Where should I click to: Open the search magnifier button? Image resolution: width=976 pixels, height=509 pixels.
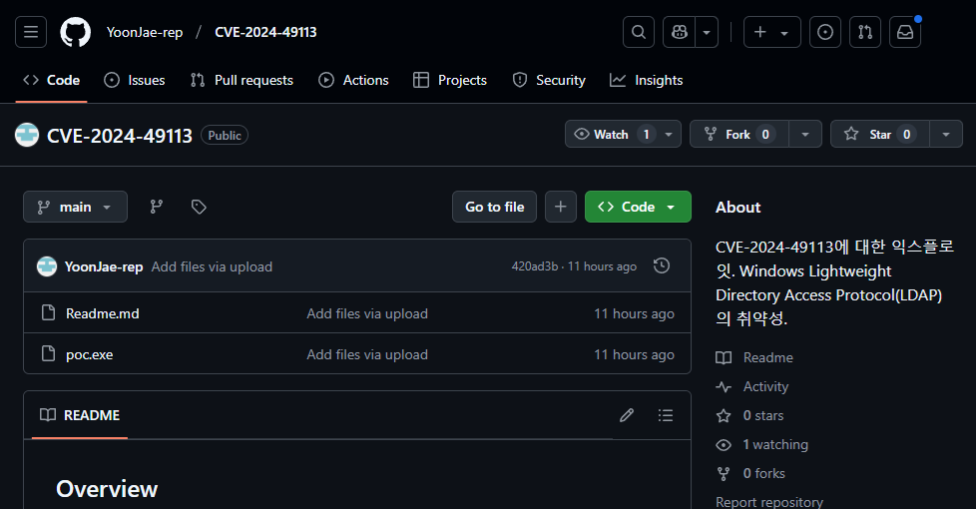click(x=639, y=32)
